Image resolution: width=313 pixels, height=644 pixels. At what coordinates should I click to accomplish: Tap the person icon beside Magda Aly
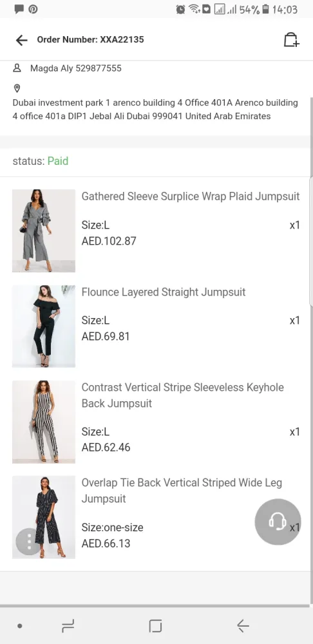[x=17, y=68]
